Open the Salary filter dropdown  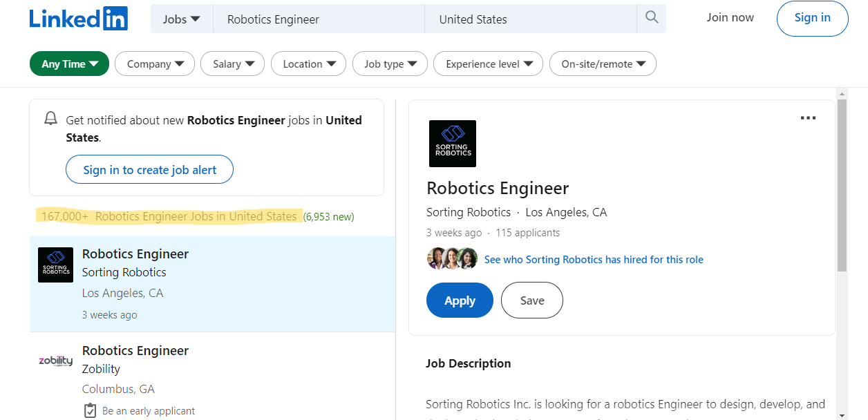click(233, 64)
